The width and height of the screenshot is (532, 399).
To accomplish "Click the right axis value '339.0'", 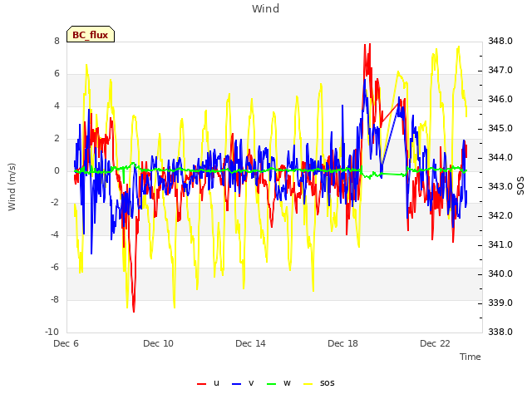I will (x=500, y=303).
